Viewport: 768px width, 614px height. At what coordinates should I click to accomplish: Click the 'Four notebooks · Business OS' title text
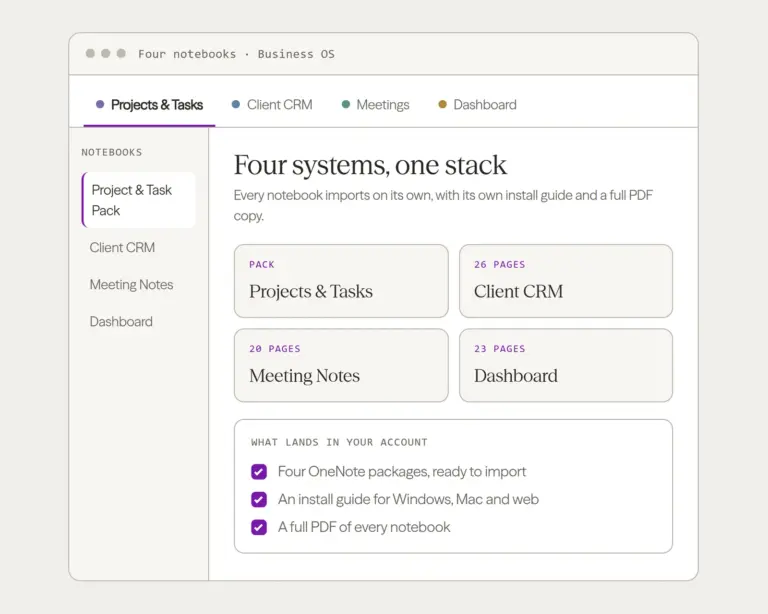coord(236,54)
